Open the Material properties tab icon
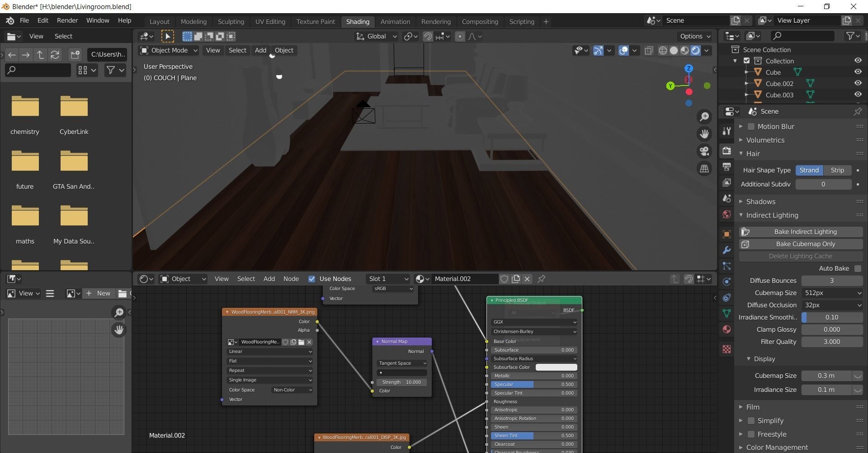 [x=726, y=329]
